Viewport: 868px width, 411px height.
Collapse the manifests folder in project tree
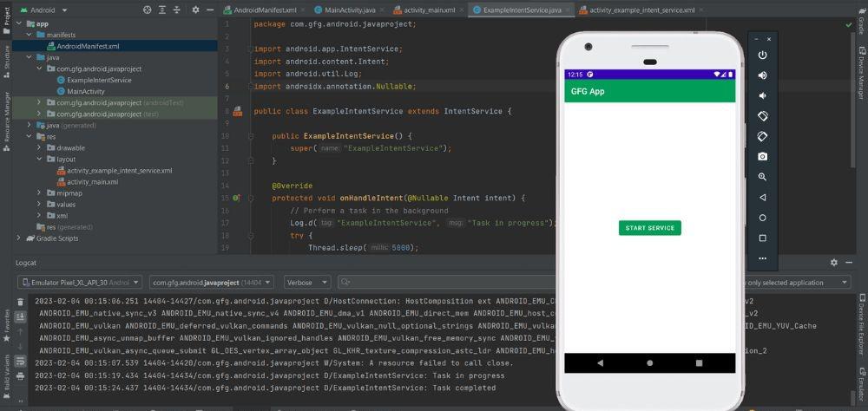coord(29,34)
